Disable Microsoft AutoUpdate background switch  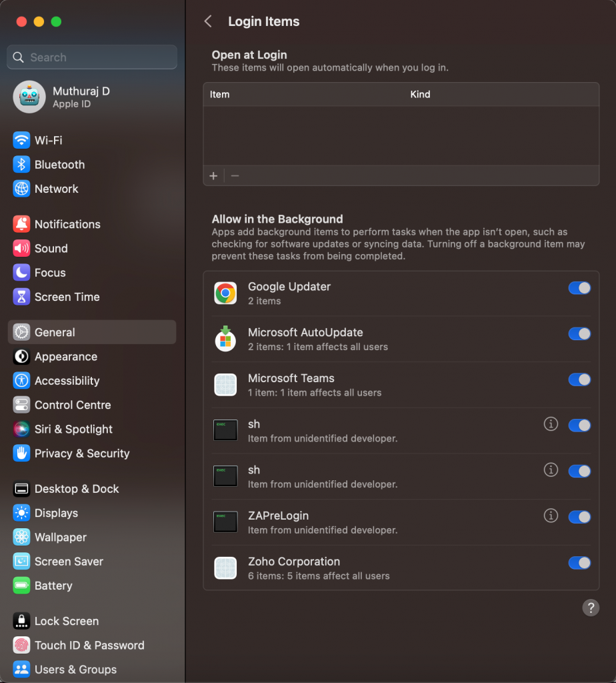[579, 333]
